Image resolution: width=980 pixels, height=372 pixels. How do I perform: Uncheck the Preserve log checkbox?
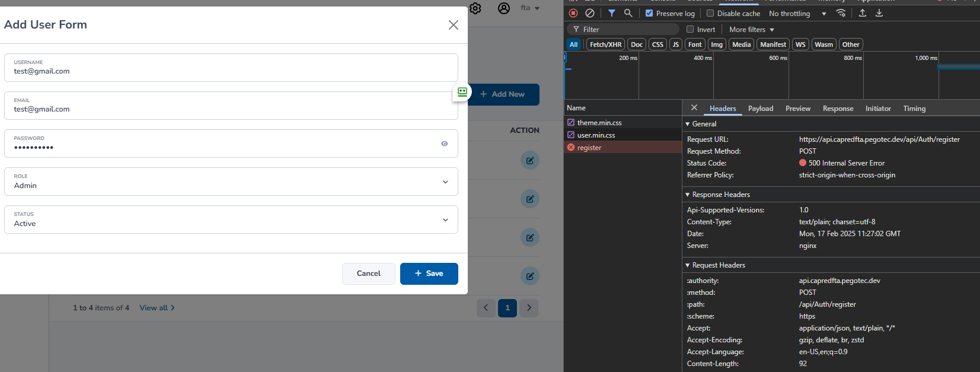(x=649, y=14)
